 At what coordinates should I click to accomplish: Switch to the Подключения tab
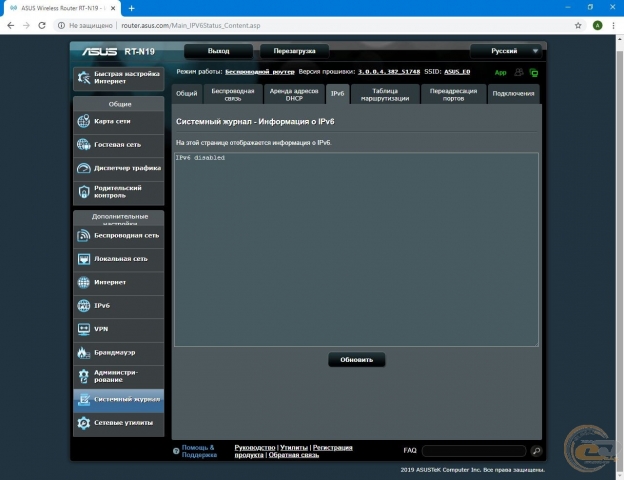coord(513,94)
